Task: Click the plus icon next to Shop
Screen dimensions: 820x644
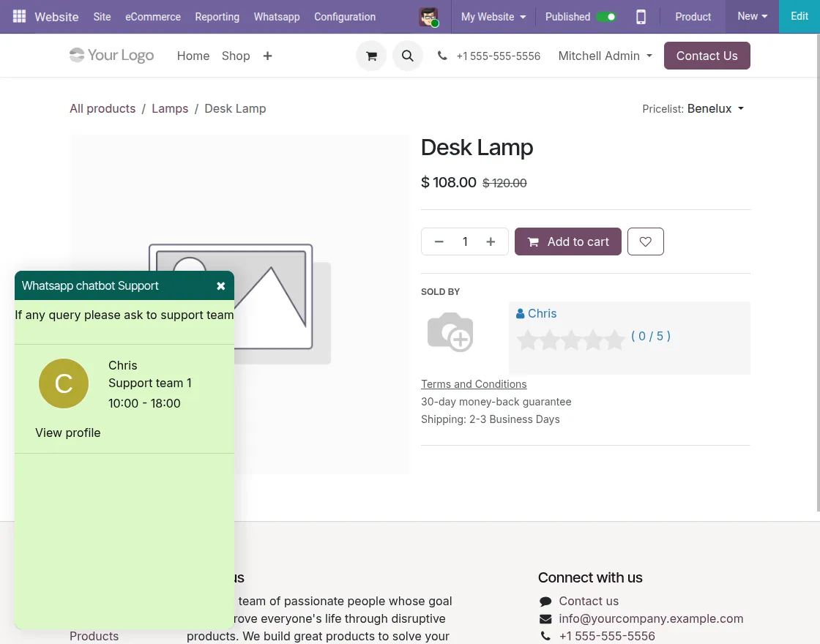Action: (267, 56)
